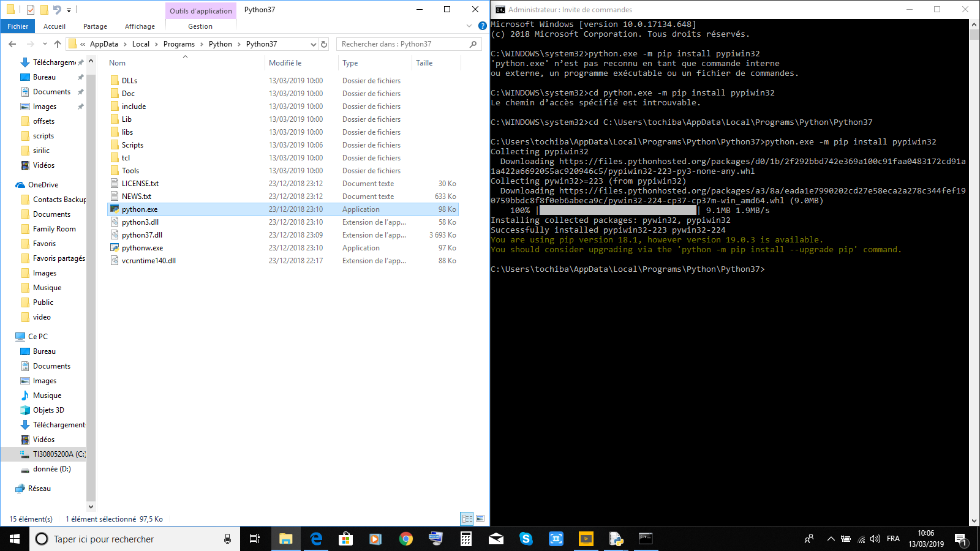The image size is (980, 551).
Task: Open Task View from the taskbar
Action: click(255, 539)
